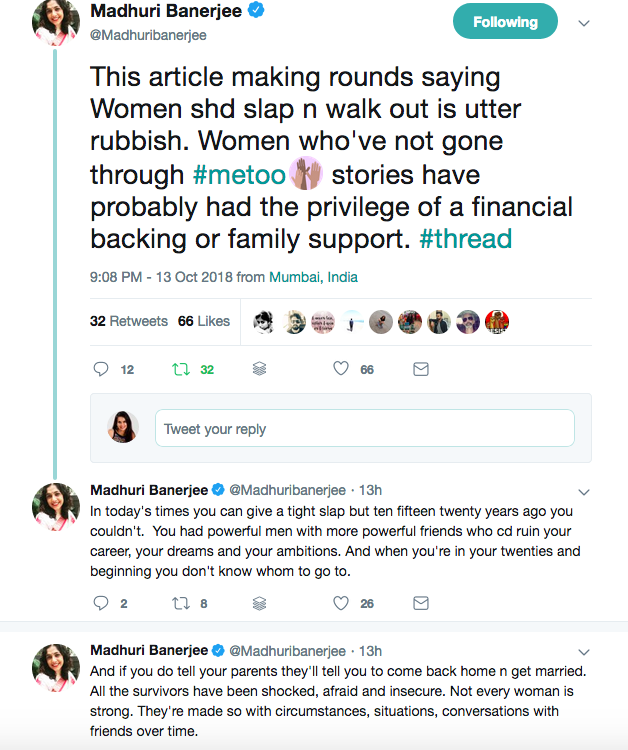Viewport: 628px width, 750px height.
Task: Reply to the main #metoo tweet
Action: (x=100, y=369)
